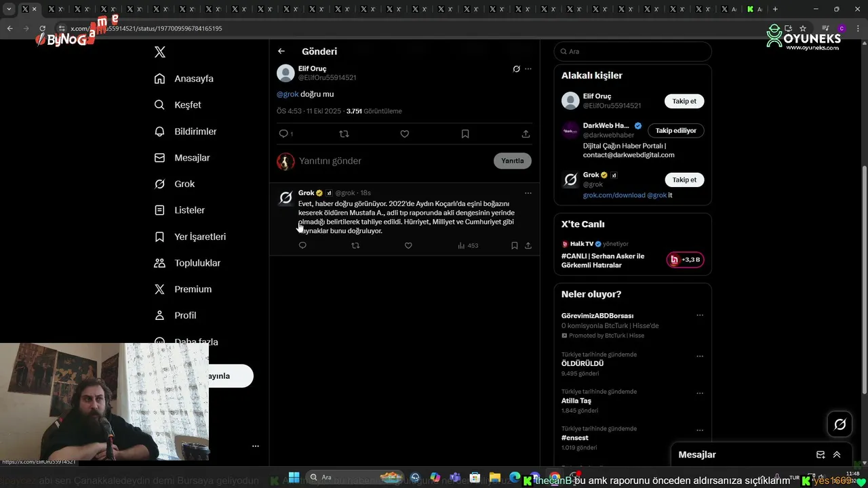Compose new message in Mesajlar drawer
Image resolution: width=868 pixels, height=488 pixels.
pos(821,455)
